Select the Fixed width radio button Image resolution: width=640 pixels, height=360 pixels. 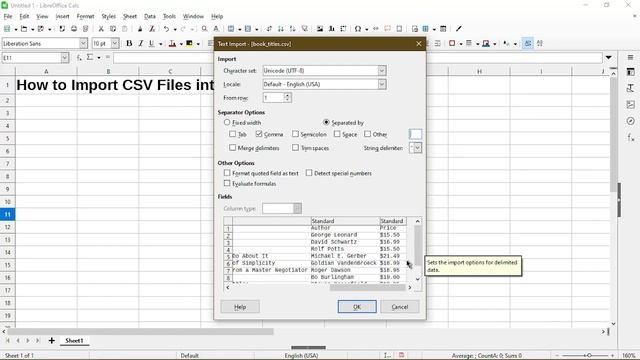tap(227, 122)
